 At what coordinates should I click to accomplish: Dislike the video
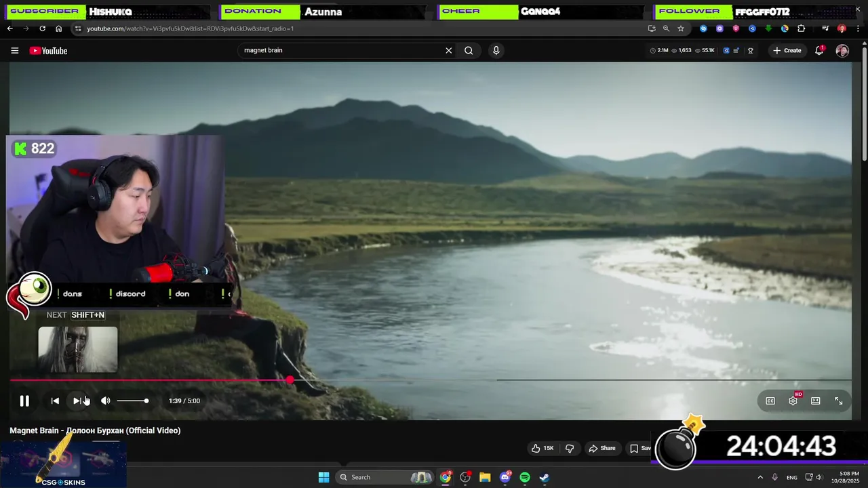click(x=570, y=448)
